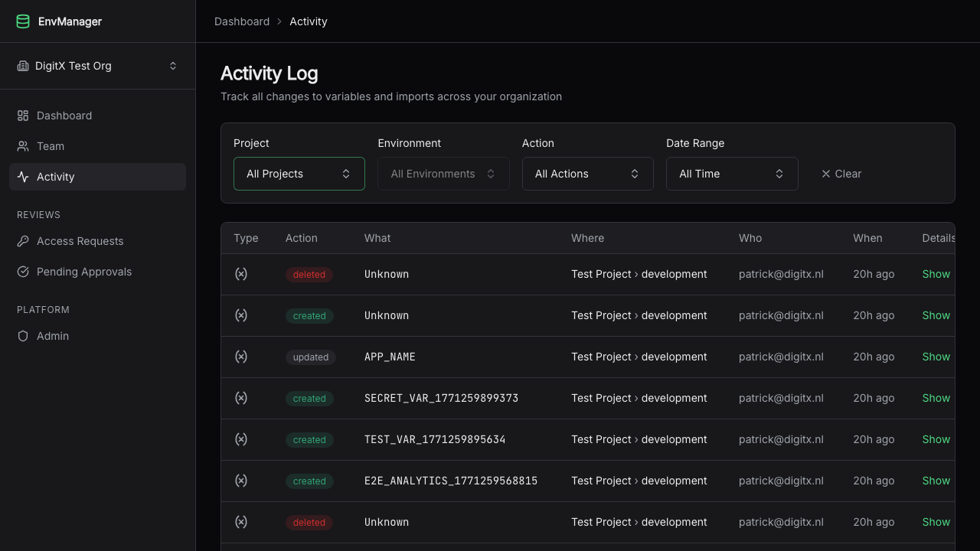Viewport: 980px width, 551px height.
Task: Open the All Projects dropdown
Action: pyautogui.click(x=299, y=174)
